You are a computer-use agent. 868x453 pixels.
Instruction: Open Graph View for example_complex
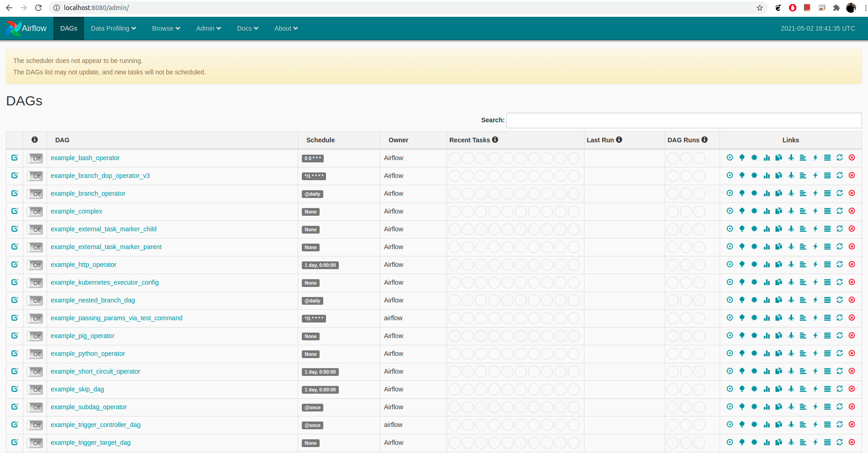tap(754, 211)
